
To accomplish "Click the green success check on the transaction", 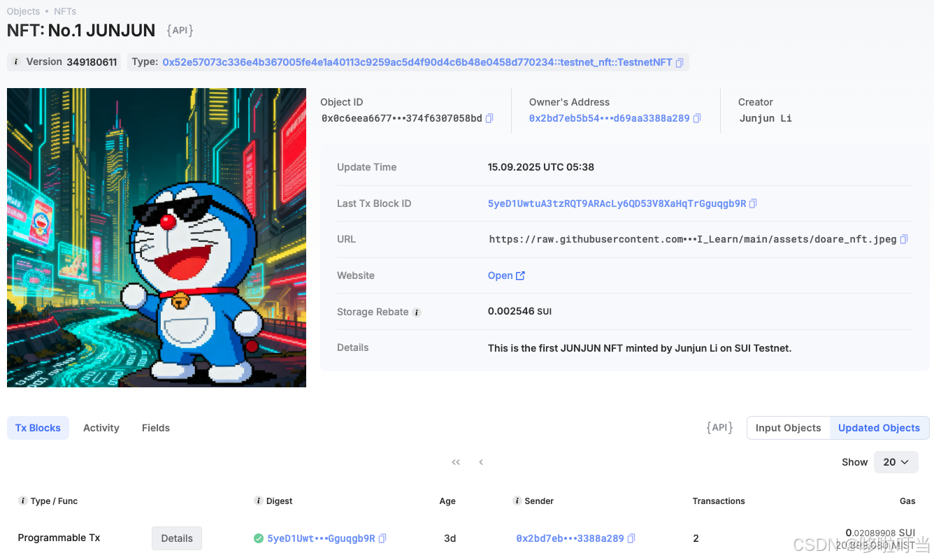I will click(259, 538).
